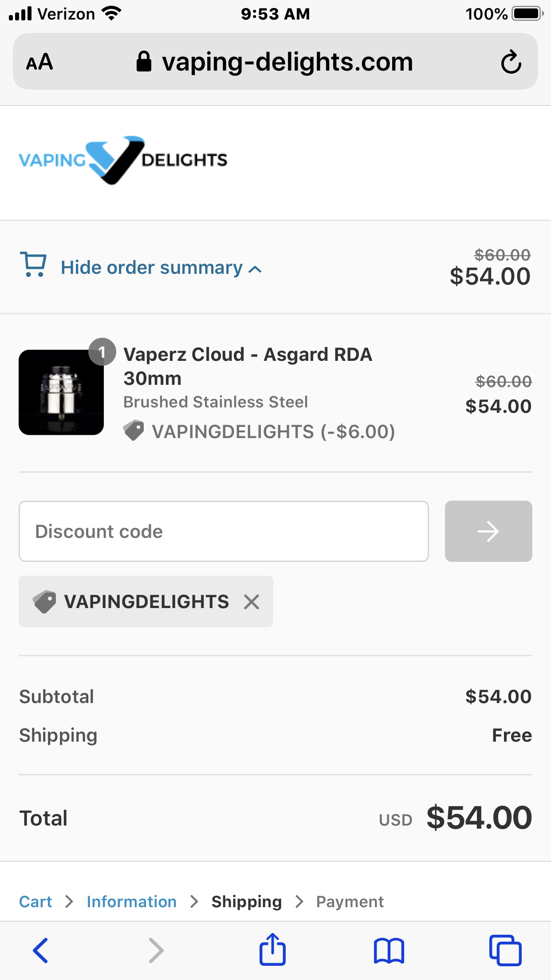This screenshot has height=980, width=551.
Task: Select the Payment breadcrumb step
Action: 350,901
